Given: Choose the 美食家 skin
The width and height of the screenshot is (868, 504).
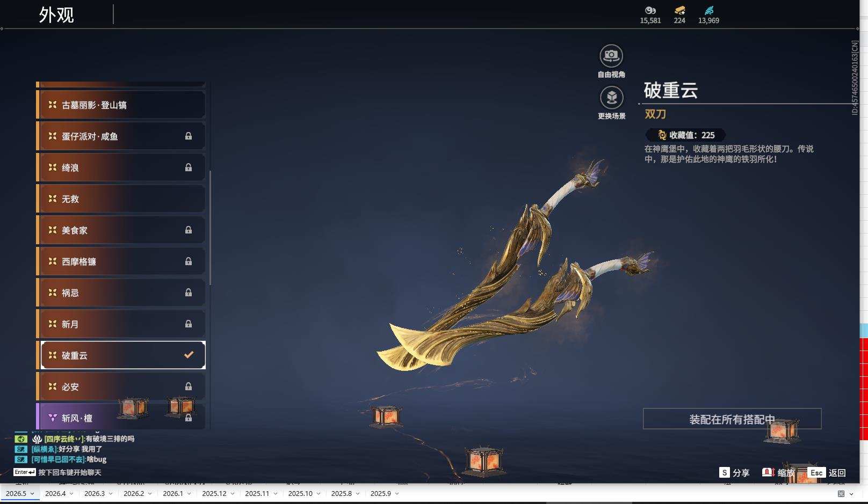Looking at the screenshot, I should coord(121,230).
